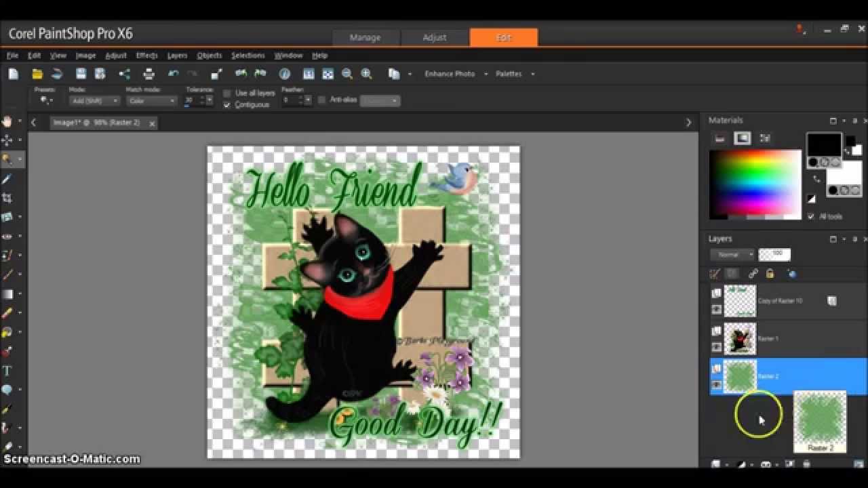Select the Pick move tool
Screen dimensions: 868x488
click(7, 140)
